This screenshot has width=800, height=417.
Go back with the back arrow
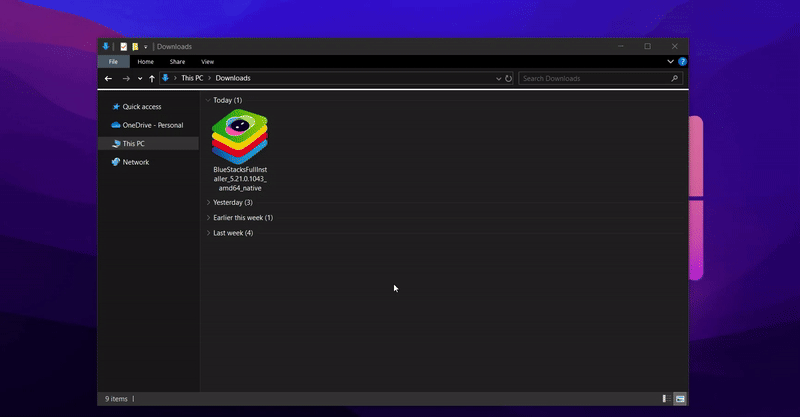pyautogui.click(x=108, y=79)
